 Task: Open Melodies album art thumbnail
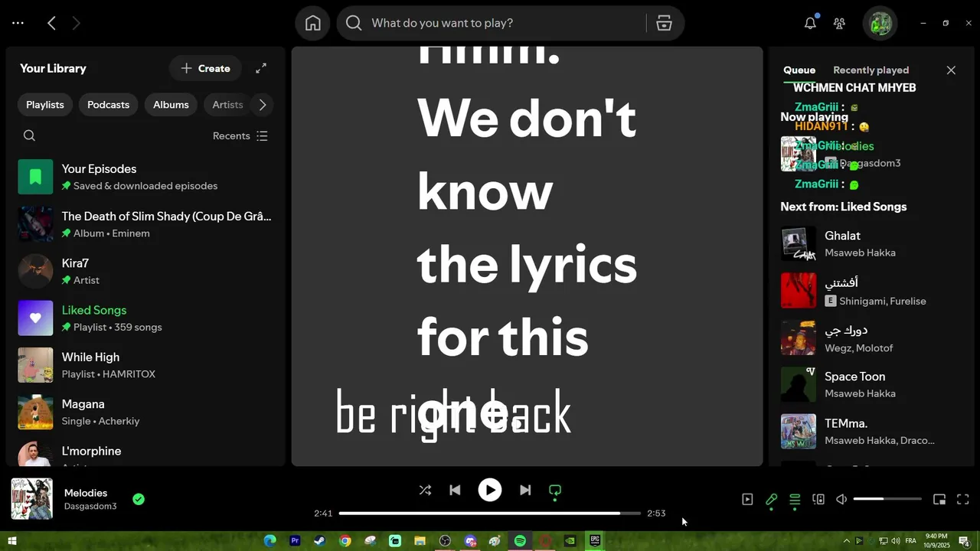[x=32, y=499]
